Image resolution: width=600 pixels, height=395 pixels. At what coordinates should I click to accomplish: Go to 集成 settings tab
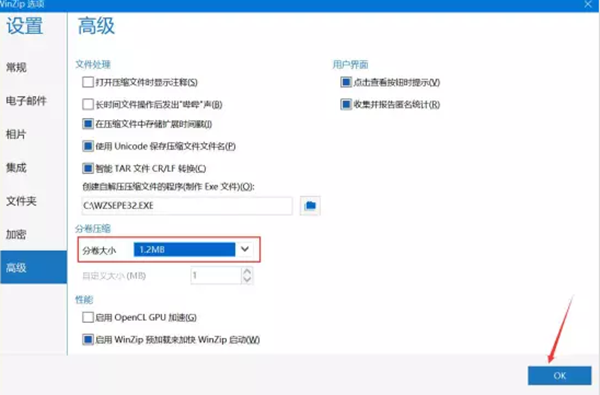tap(33, 167)
